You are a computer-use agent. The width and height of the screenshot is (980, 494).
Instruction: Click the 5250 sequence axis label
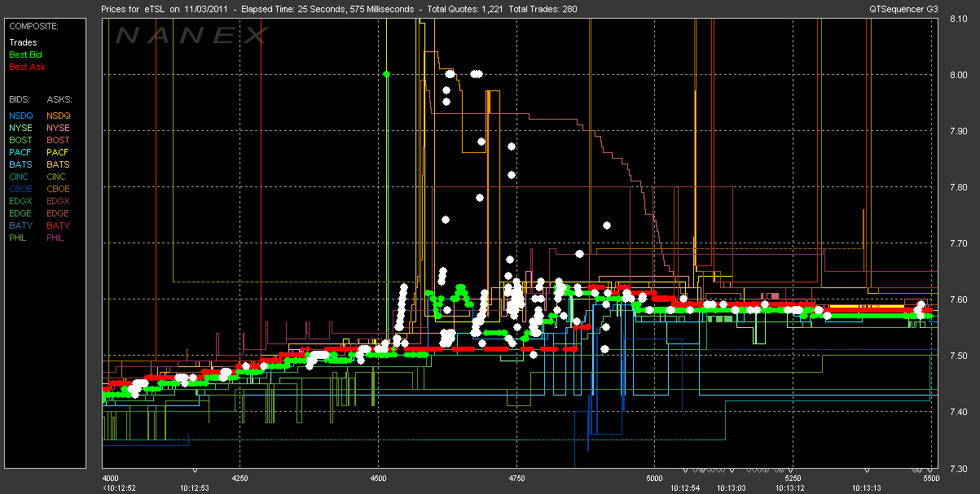[x=791, y=479]
